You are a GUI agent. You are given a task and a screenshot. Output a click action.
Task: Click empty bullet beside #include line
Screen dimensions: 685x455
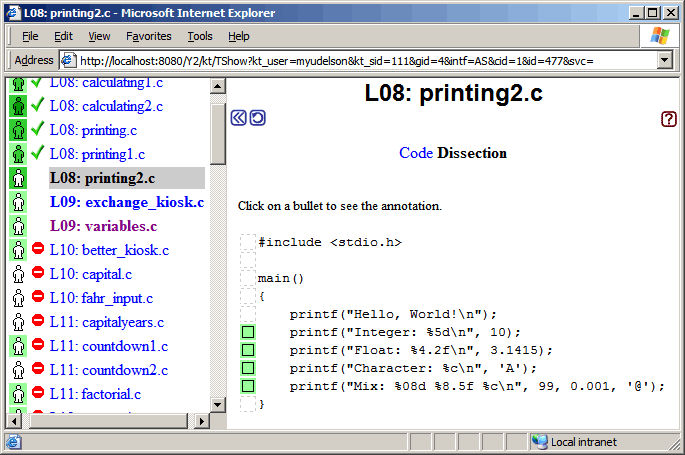coord(248,242)
